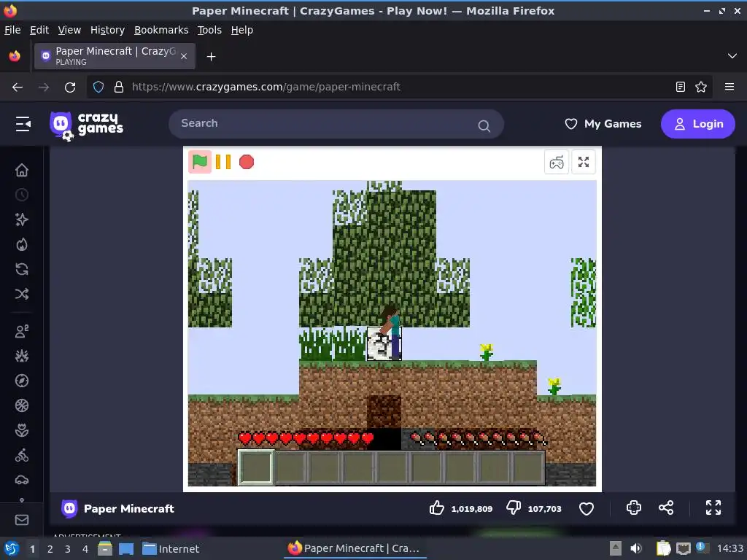
Task: Bookmark this page with the star
Action: (x=701, y=87)
